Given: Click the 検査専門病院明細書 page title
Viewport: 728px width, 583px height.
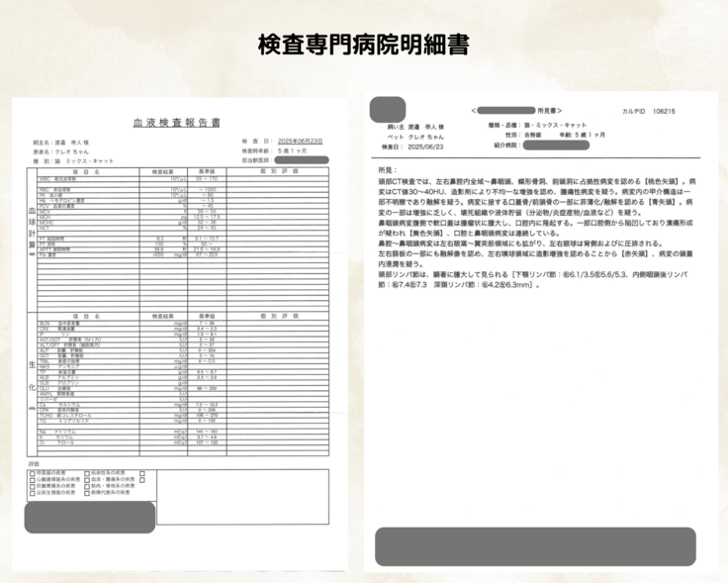Looking at the screenshot, I should point(363,46).
